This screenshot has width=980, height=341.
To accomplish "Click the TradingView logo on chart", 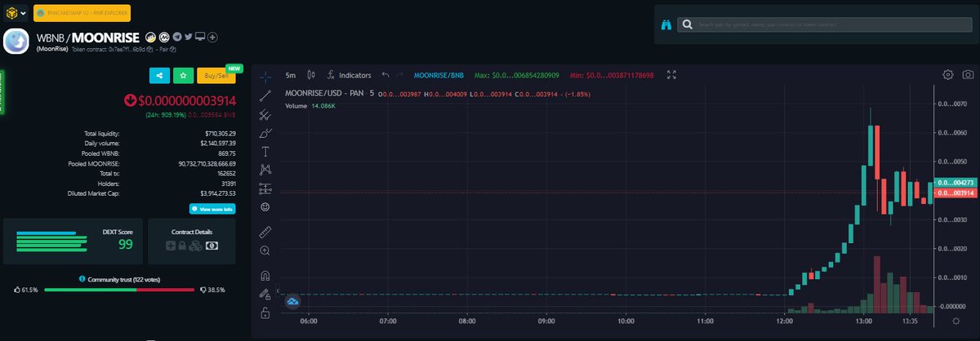I will coord(292,302).
